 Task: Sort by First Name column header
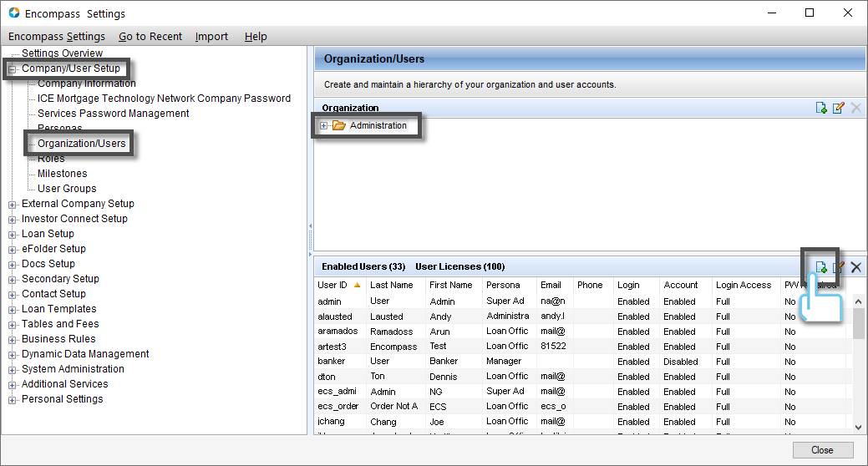(454, 285)
